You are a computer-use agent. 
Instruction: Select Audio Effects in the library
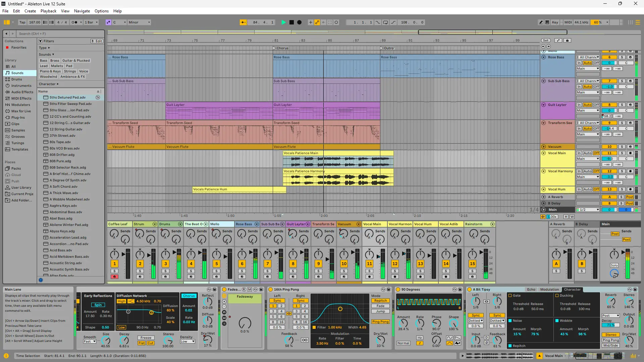(x=22, y=92)
